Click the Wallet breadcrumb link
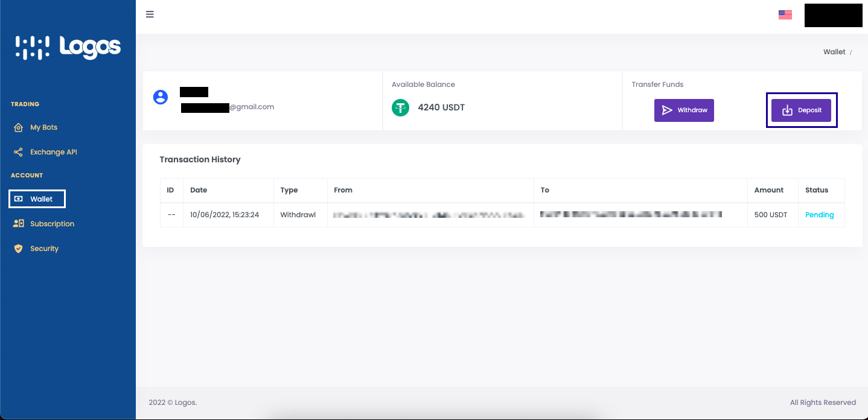The width and height of the screenshot is (868, 420). pyautogui.click(x=834, y=52)
